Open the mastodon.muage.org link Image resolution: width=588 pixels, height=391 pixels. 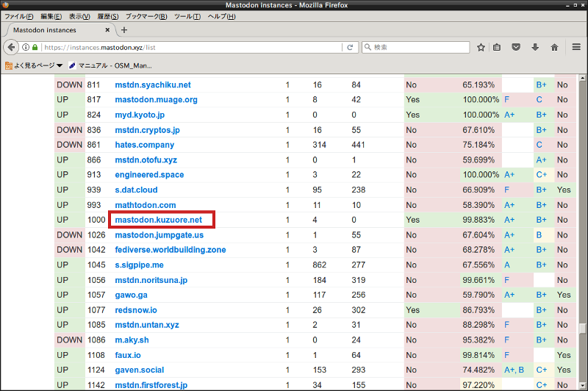click(156, 100)
